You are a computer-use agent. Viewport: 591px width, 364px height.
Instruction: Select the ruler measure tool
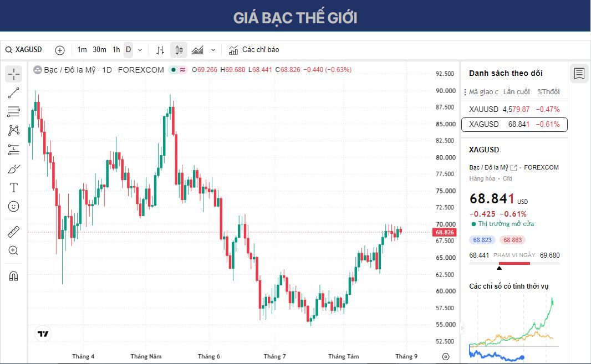point(13,232)
